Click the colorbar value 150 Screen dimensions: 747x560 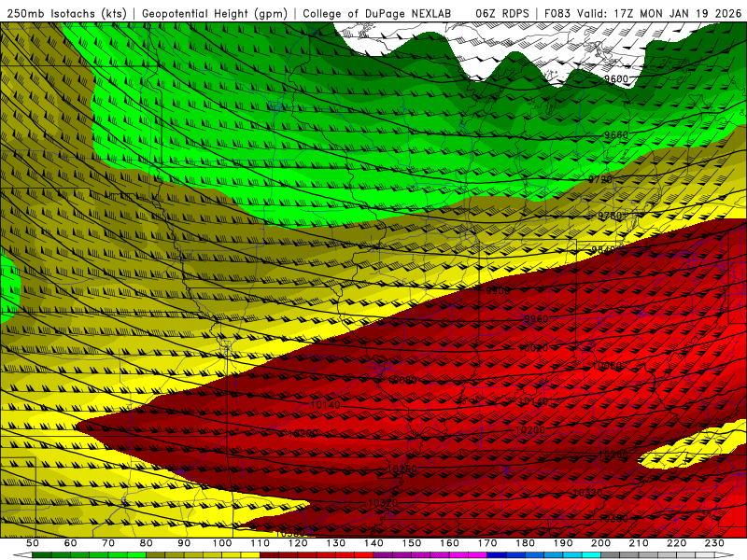pos(412,543)
